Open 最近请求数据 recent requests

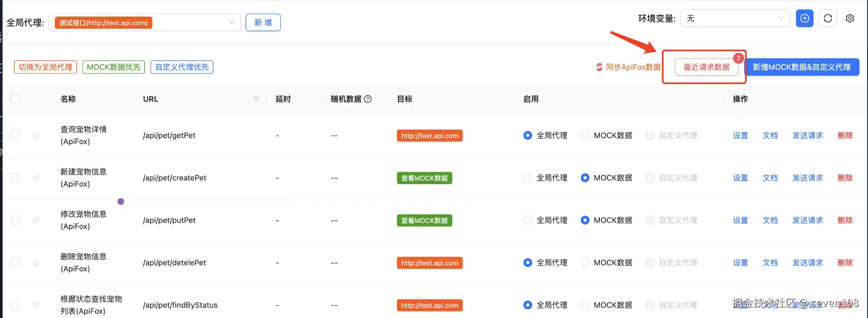(x=706, y=67)
